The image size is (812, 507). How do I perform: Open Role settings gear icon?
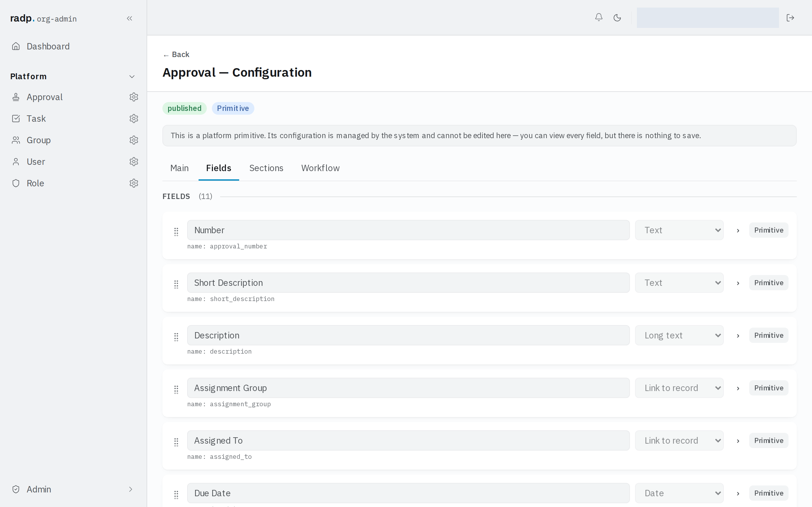tap(134, 183)
